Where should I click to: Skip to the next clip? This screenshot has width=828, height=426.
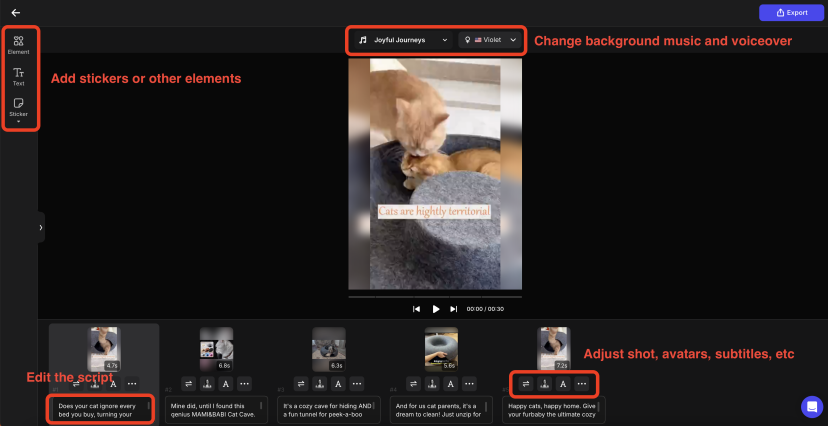(454, 309)
